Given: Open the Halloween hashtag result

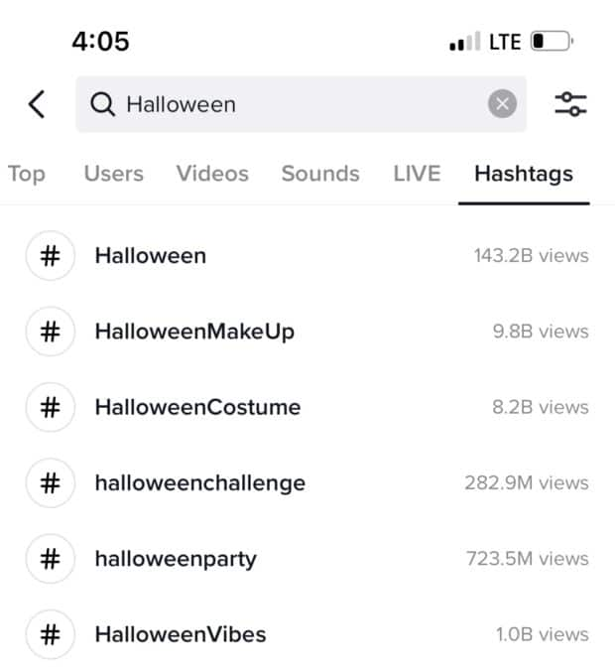Looking at the screenshot, I should pos(308,256).
